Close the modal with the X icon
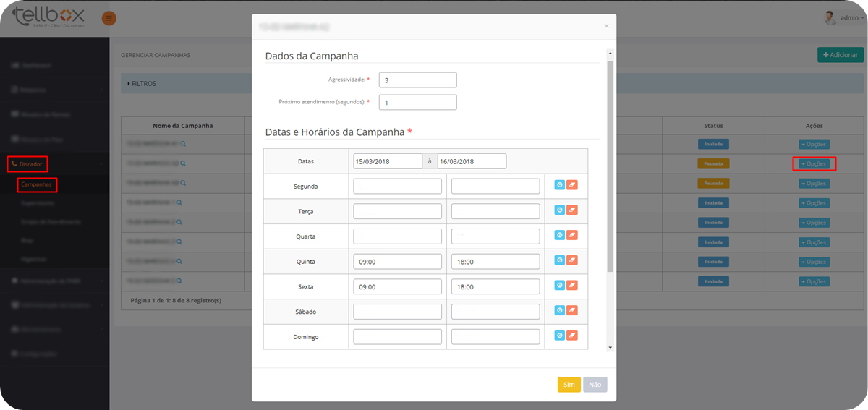Screen dimensions: 868x410 (x=606, y=26)
